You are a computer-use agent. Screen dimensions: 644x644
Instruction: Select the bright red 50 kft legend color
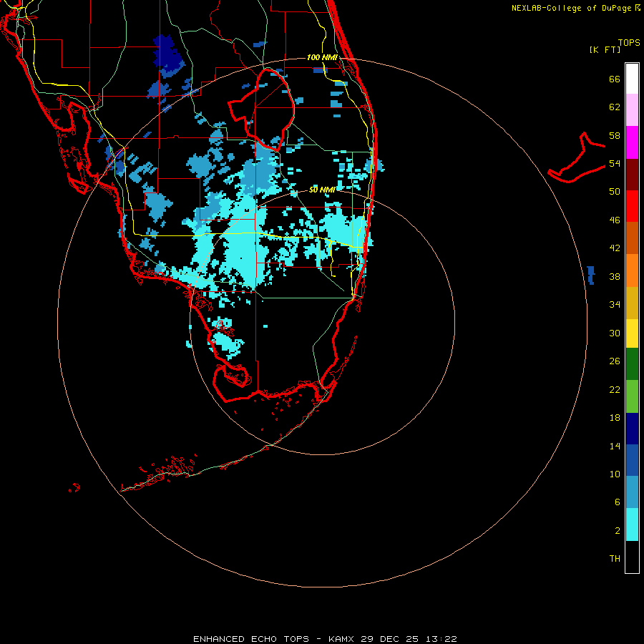[x=632, y=207]
